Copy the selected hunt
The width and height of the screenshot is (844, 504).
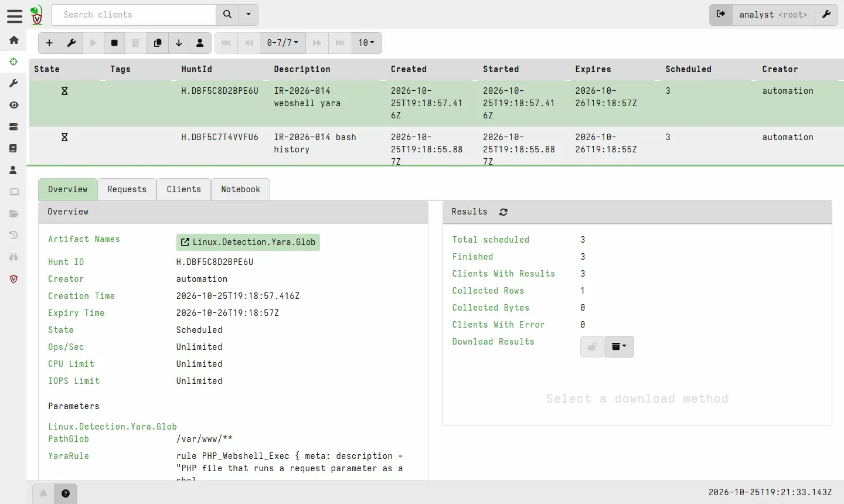(x=158, y=43)
